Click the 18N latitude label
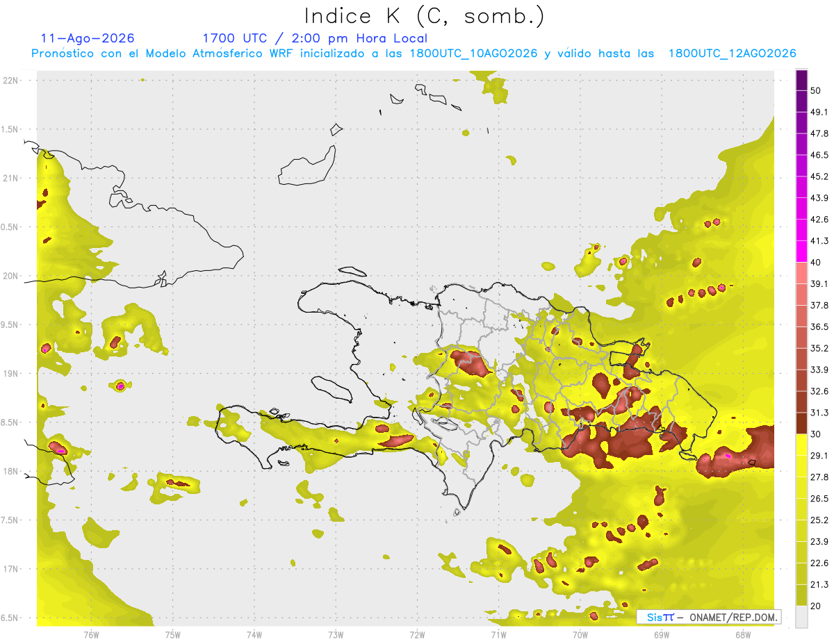 click(10, 471)
